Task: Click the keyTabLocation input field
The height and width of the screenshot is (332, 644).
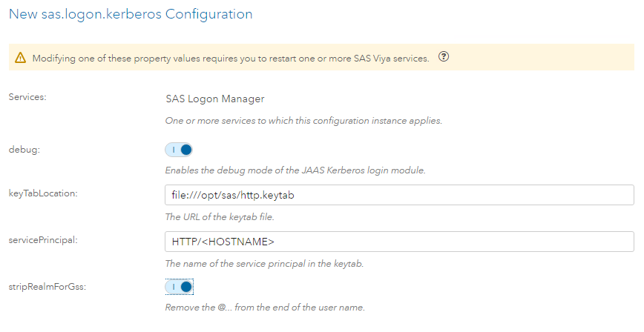Action: (x=399, y=196)
